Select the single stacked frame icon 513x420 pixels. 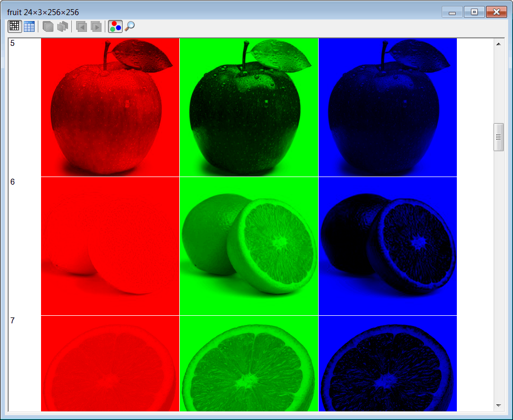(48, 26)
